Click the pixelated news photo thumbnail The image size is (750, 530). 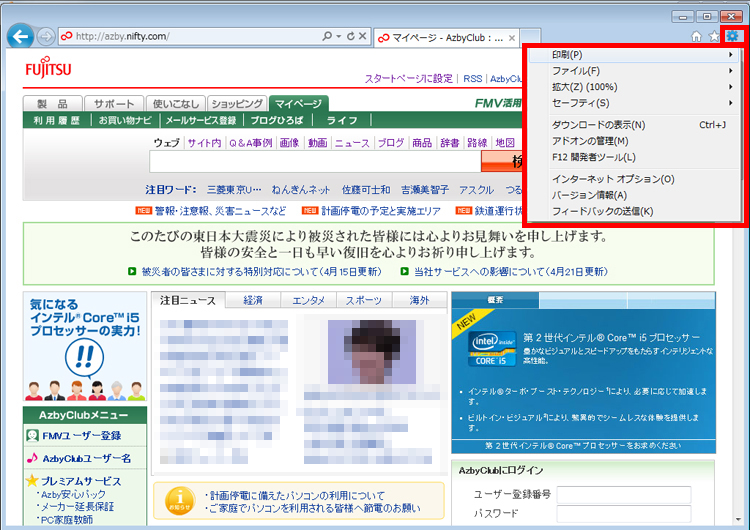tap(372, 352)
